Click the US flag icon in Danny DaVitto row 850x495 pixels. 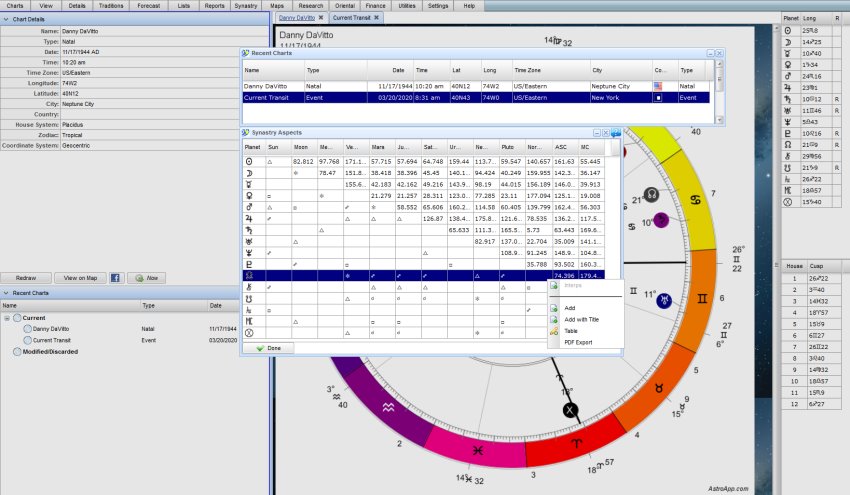click(659, 87)
